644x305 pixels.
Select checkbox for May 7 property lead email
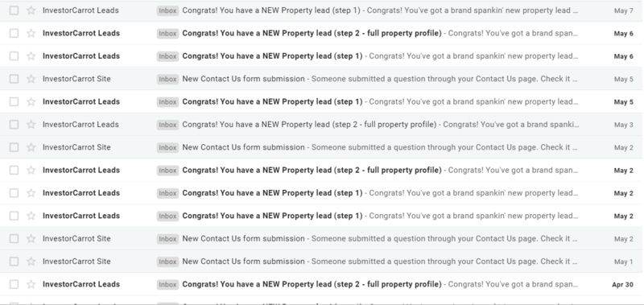point(14,10)
